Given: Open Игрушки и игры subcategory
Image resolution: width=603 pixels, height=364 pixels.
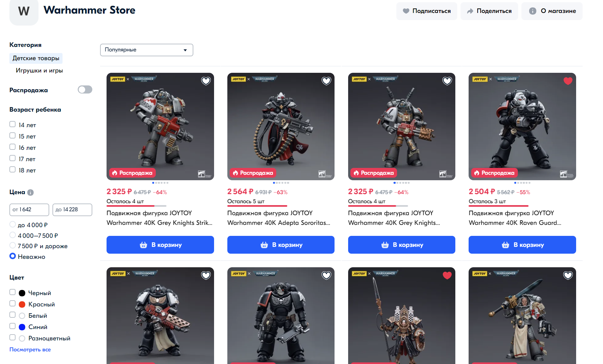Looking at the screenshot, I should tap(39, 71).
